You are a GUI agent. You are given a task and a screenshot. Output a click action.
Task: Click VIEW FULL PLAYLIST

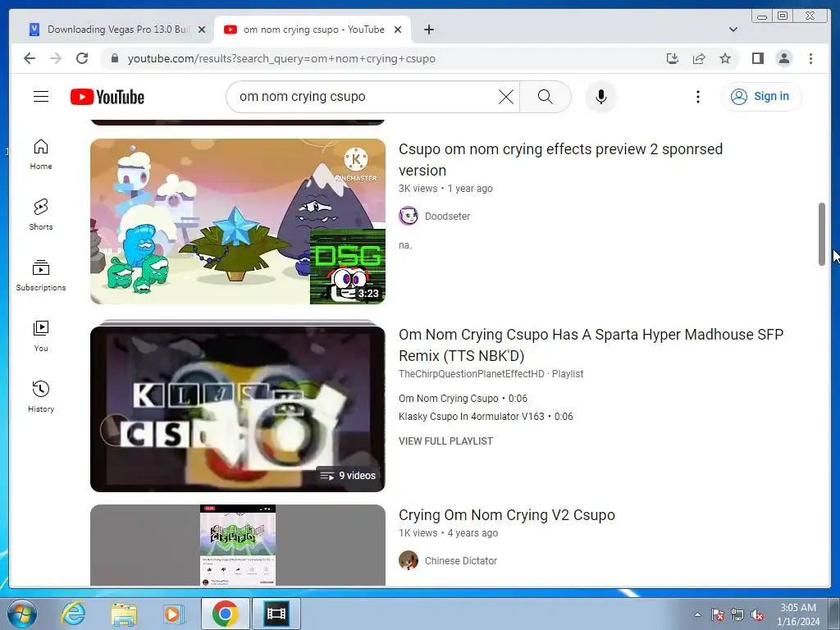445,441
